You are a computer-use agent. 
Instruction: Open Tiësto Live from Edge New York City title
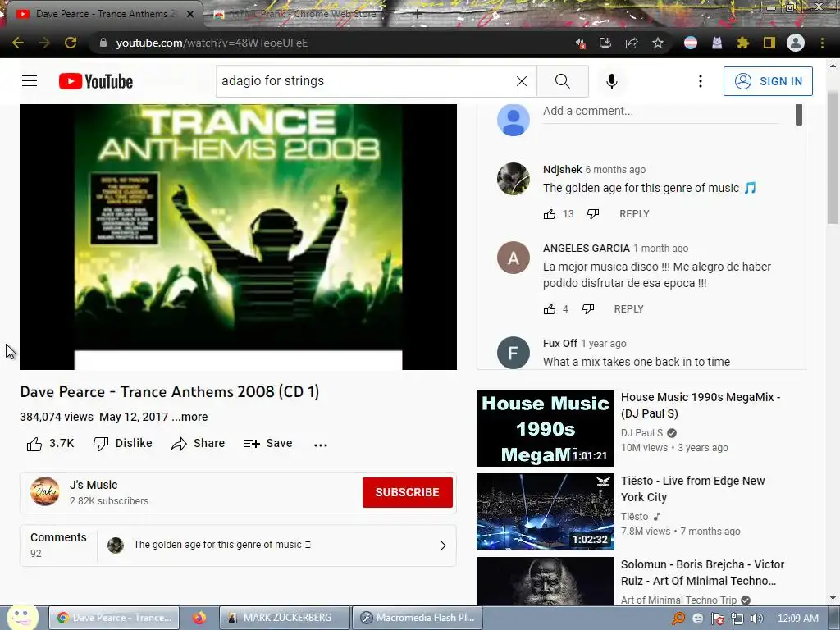(x=692, y=489)
